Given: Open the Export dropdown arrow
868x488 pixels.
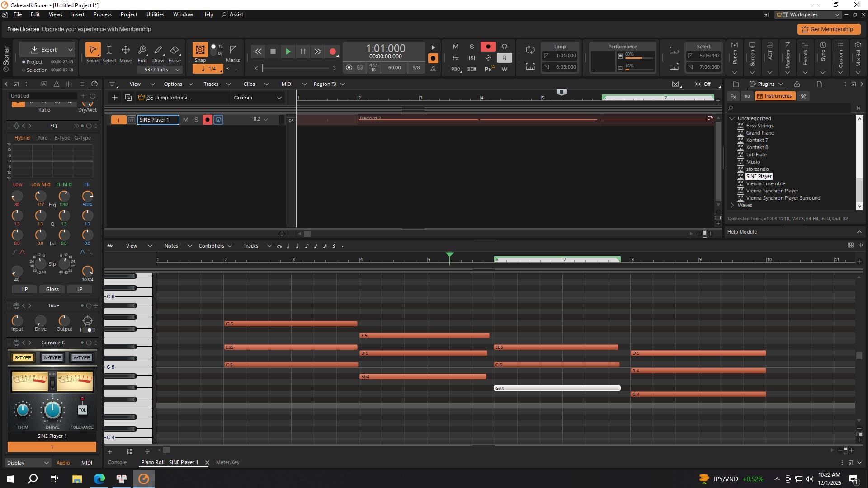Looking at the screenshot, I should click(x=70, y=50).
